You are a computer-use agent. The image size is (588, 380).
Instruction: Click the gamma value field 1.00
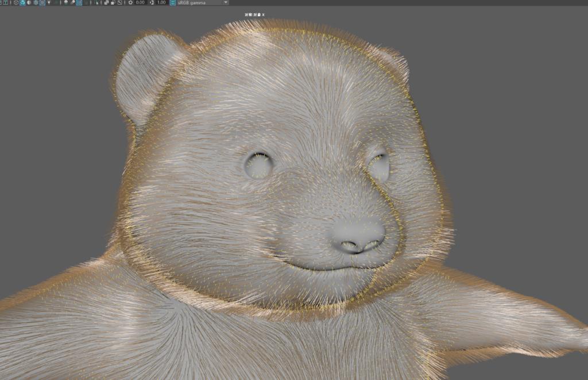tap(161, 3)
